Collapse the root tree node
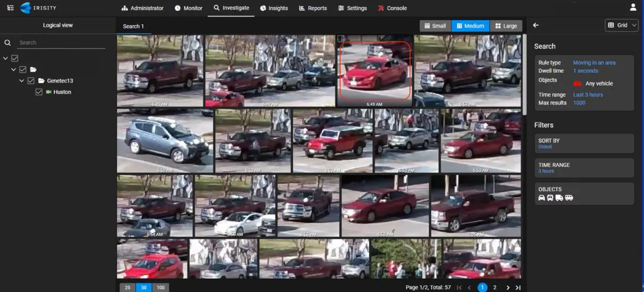The height and width of the screenshot is (292, 644). pos(5,58)
